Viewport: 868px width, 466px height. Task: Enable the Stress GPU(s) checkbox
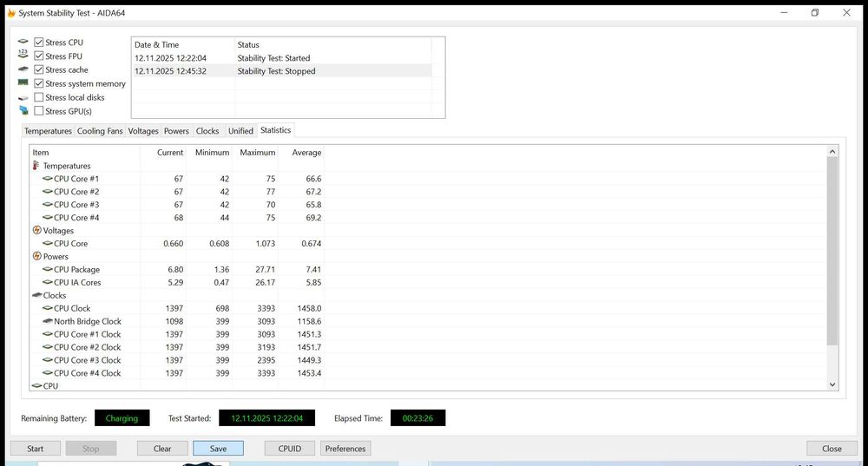pos(39,111)
